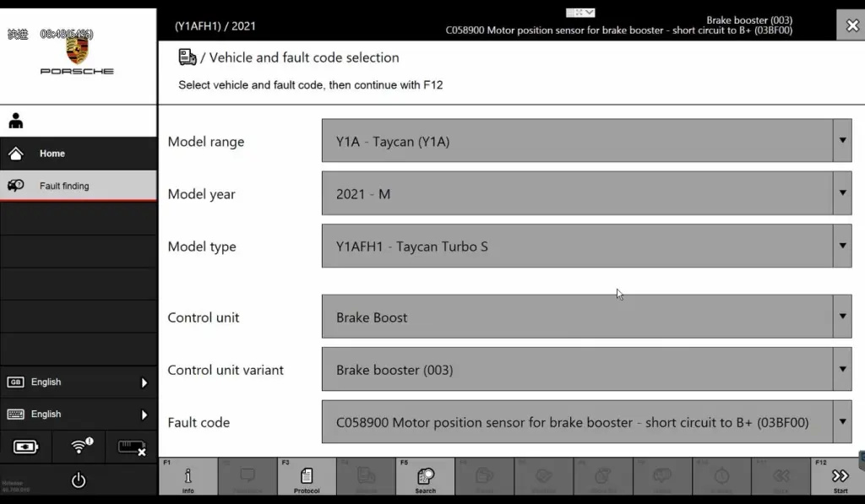Select Fault finding in the sidebar
This screenshot has width=865, height=504.
63,186
